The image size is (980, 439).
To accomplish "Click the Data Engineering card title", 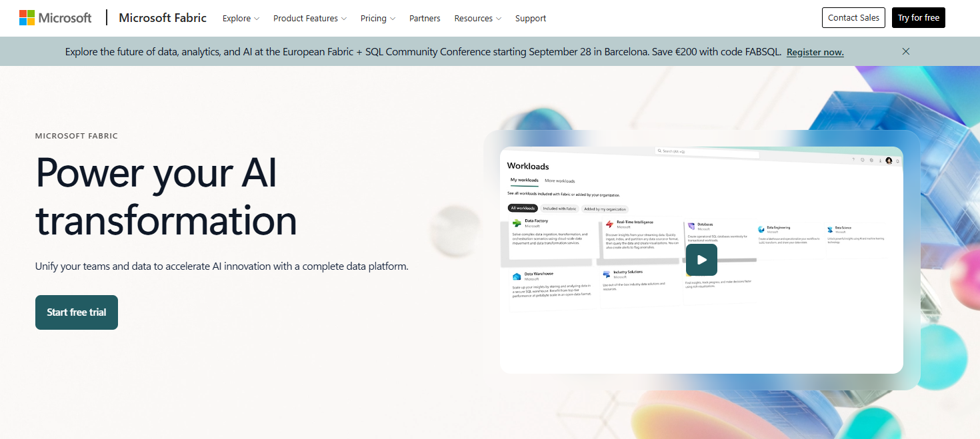I will click(778, 227).
